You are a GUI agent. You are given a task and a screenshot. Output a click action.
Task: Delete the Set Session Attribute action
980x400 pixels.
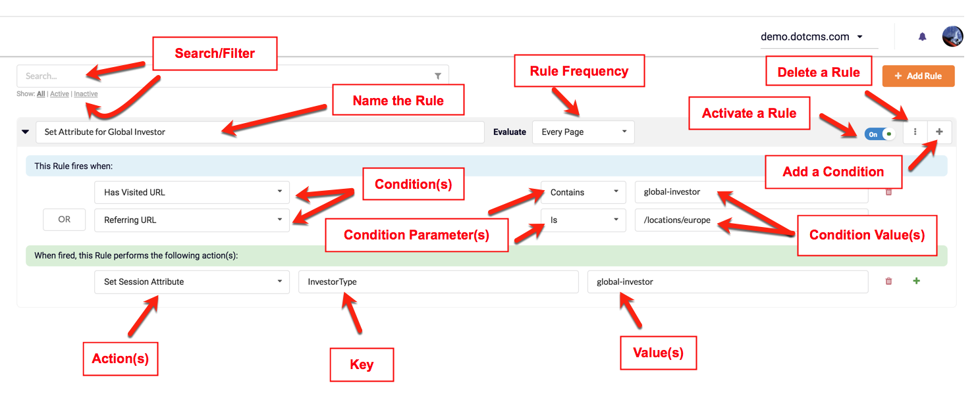tap(888, 282)
